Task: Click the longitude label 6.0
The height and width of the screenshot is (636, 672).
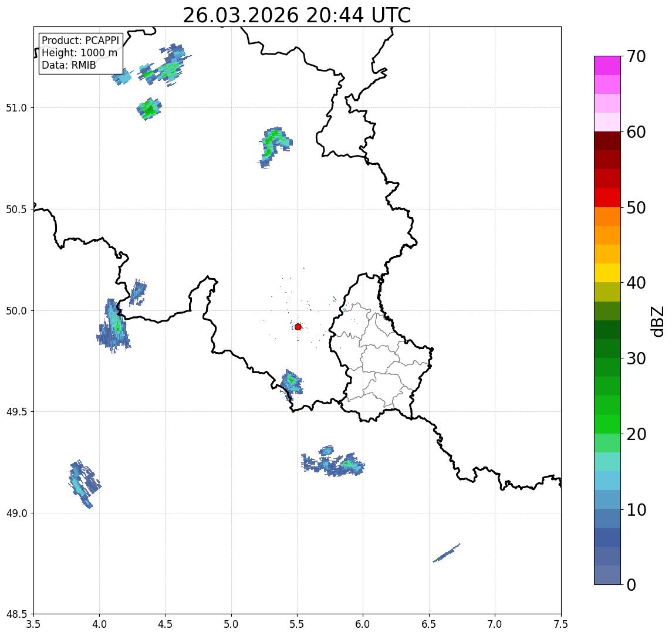Action: [363, 624]
